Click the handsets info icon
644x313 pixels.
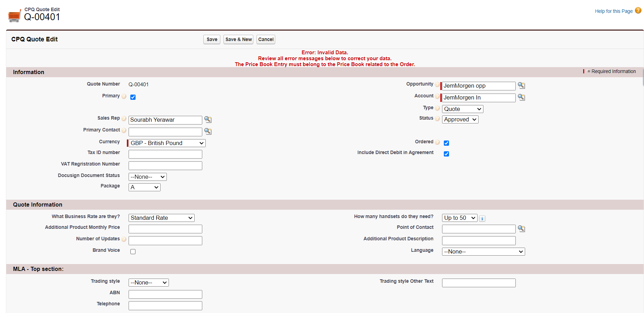point(482,218)
